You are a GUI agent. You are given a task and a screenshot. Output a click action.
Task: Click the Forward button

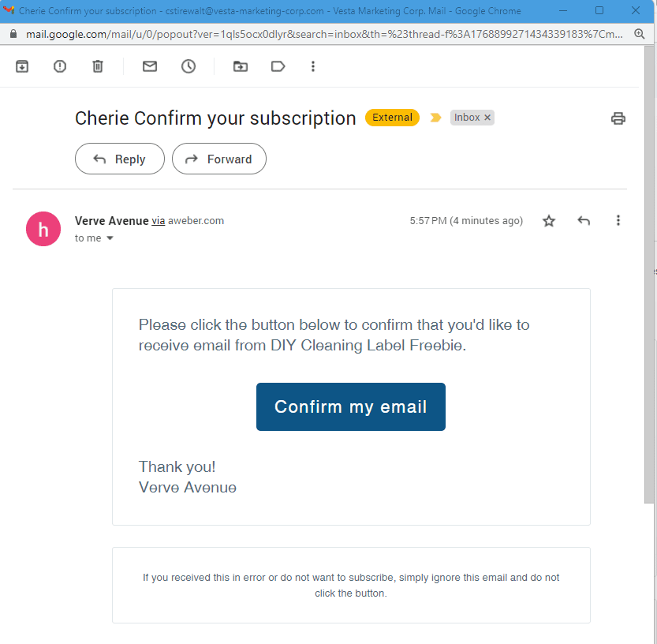(219, 159)
